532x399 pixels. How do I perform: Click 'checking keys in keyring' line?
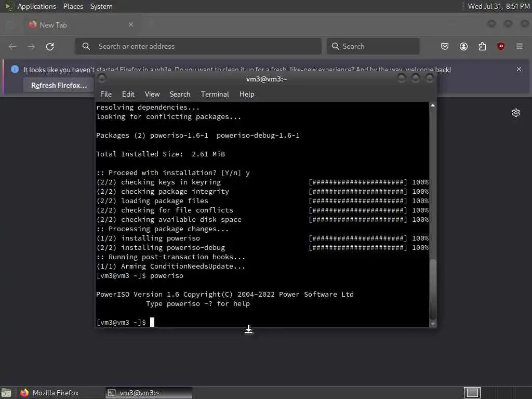(x=262, y=182)
